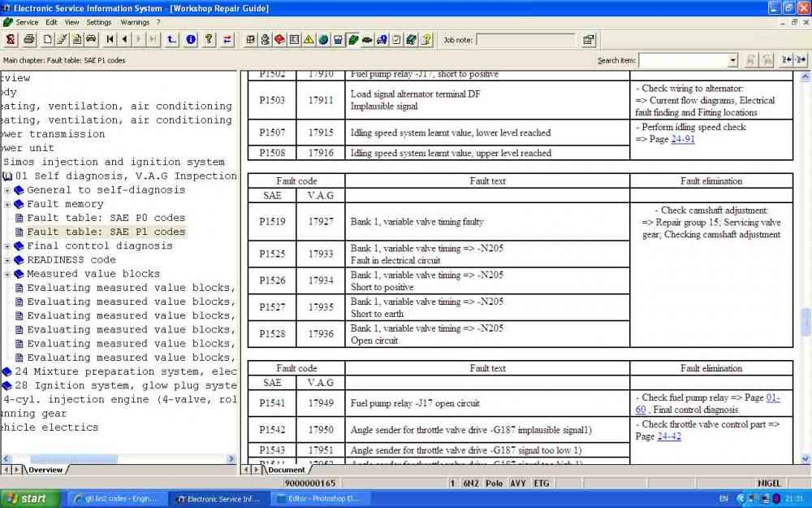
Task: Click the green book toolbar icon
Action: pyautogui.click(x=352, y=39)
